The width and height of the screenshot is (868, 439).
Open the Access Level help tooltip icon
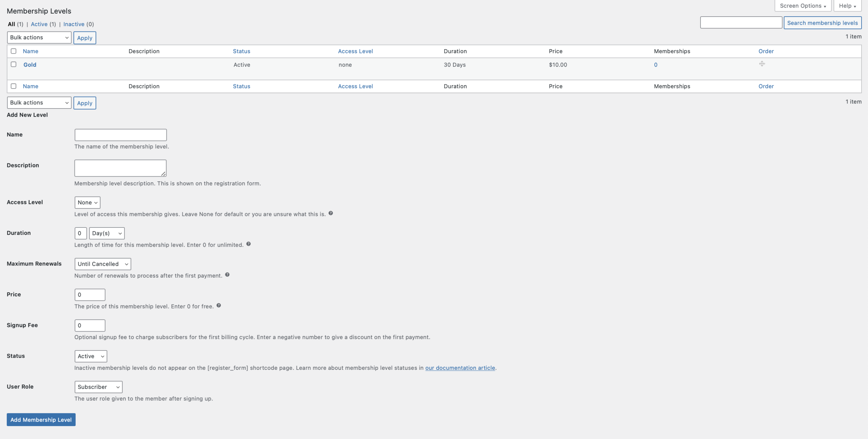tap(331, 213)
